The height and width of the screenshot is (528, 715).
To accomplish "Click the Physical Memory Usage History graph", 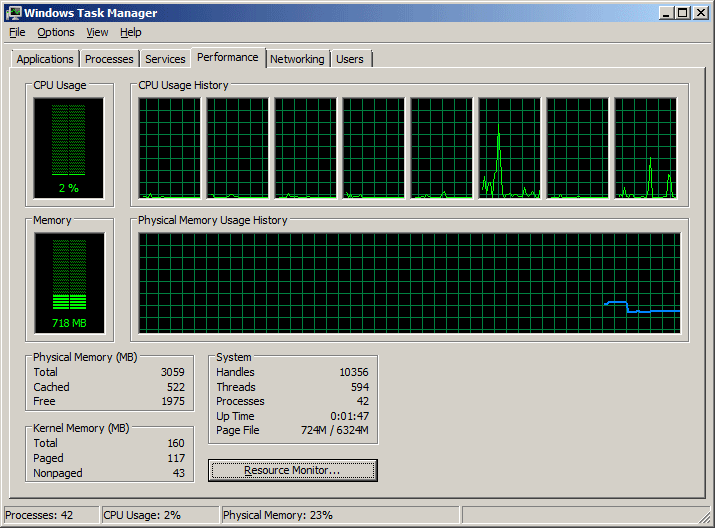I will (x=409, y=283).
